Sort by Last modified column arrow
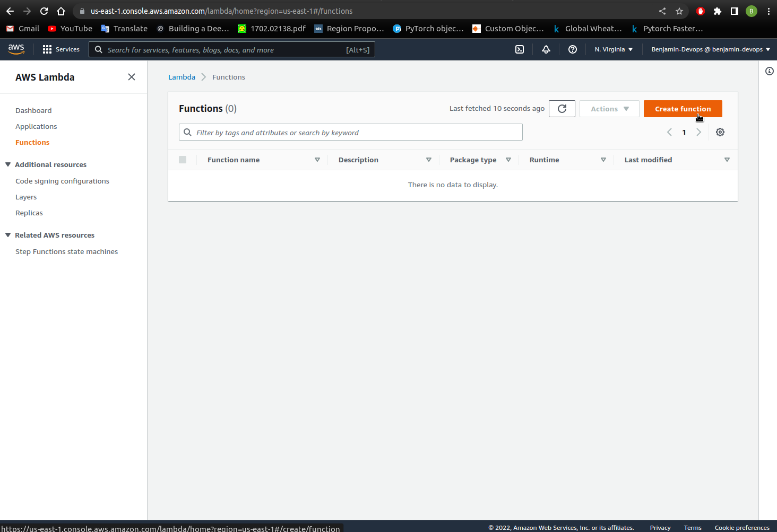Image resolution: width=777 pixels, height=532 pixels. [x=727, y=160]
